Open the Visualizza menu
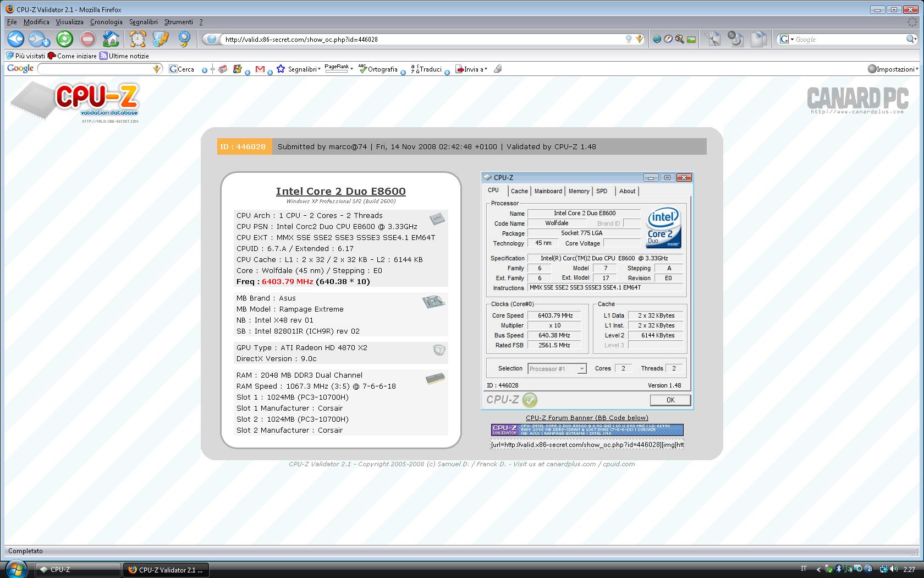 pyautogui.click(x=69, y=22)
